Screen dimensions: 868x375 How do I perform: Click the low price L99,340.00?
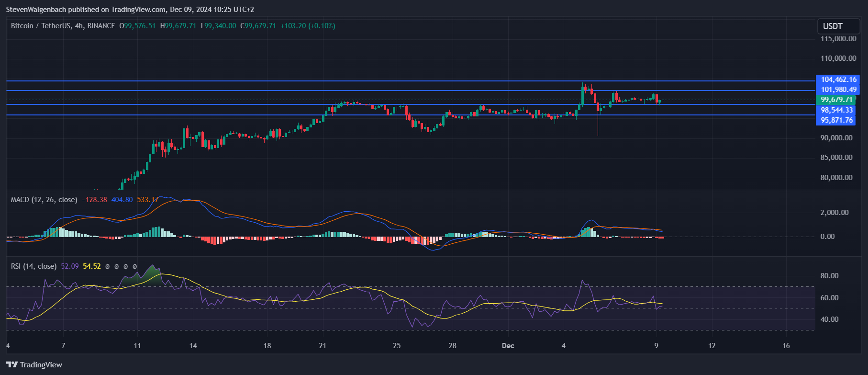pyautogui.click(x=218, y=26)
